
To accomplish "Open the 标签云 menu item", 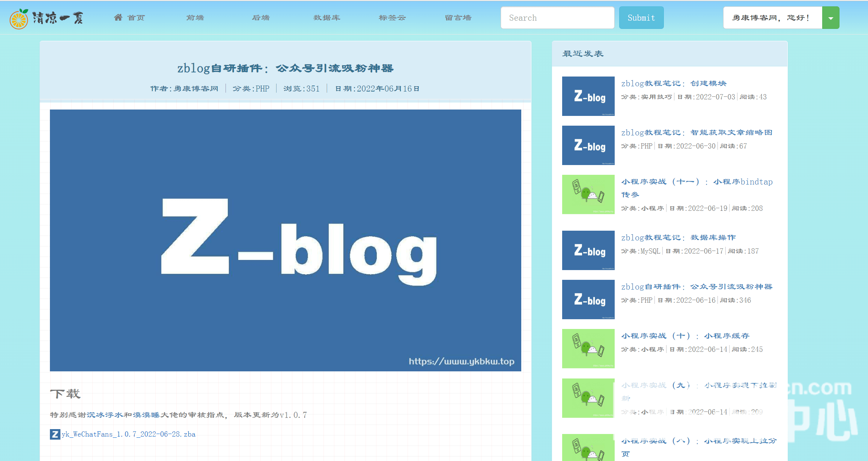I will [x=393, y=18].
